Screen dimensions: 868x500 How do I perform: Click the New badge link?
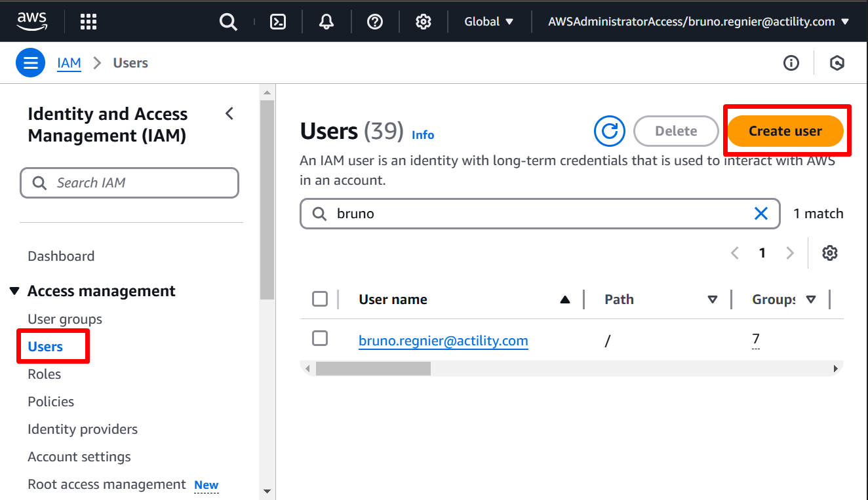(207, 486)
